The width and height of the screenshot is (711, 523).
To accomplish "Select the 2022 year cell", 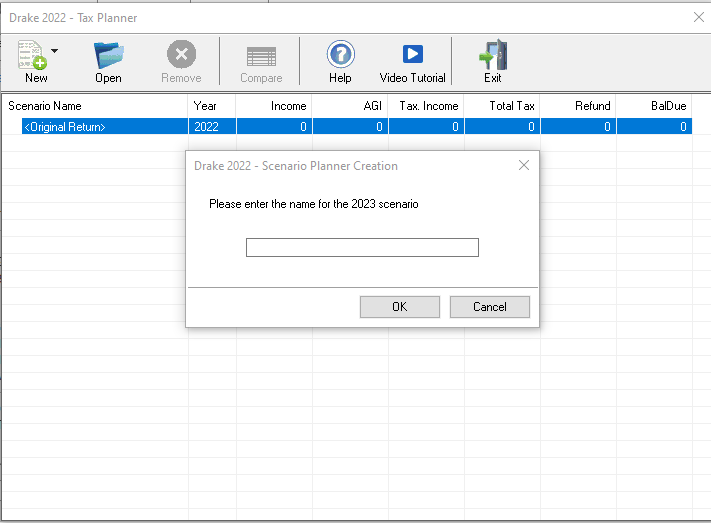I will [212, 127].
